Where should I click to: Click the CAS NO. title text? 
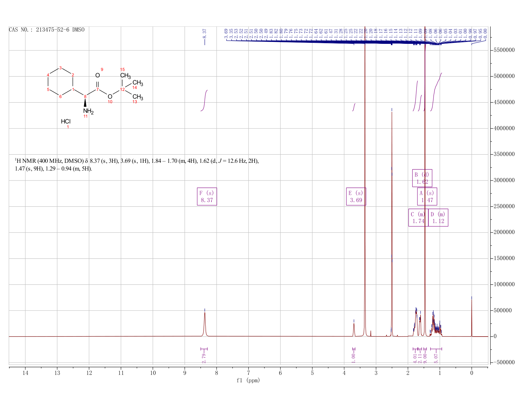(x=47, y=30)
